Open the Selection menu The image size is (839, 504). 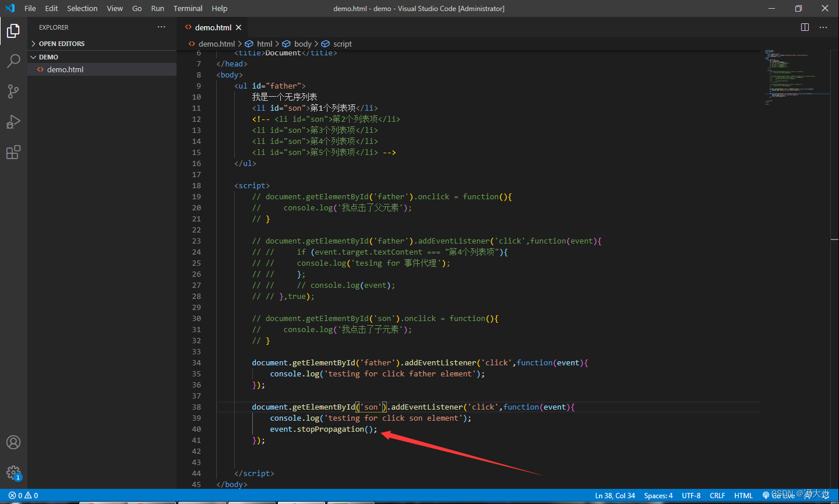point(82,8)
